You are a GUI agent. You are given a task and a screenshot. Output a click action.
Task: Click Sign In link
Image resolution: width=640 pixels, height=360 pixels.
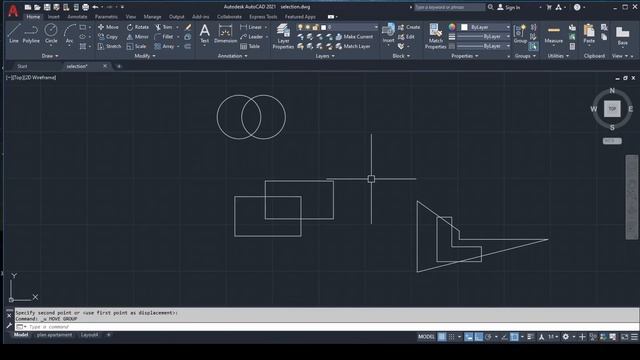tap(509, 7)
